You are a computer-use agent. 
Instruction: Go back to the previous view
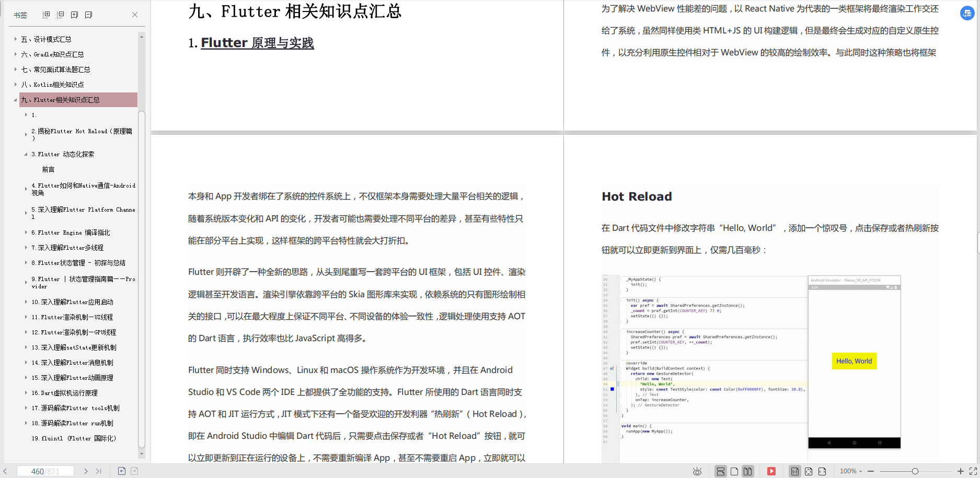click(122, 471)
